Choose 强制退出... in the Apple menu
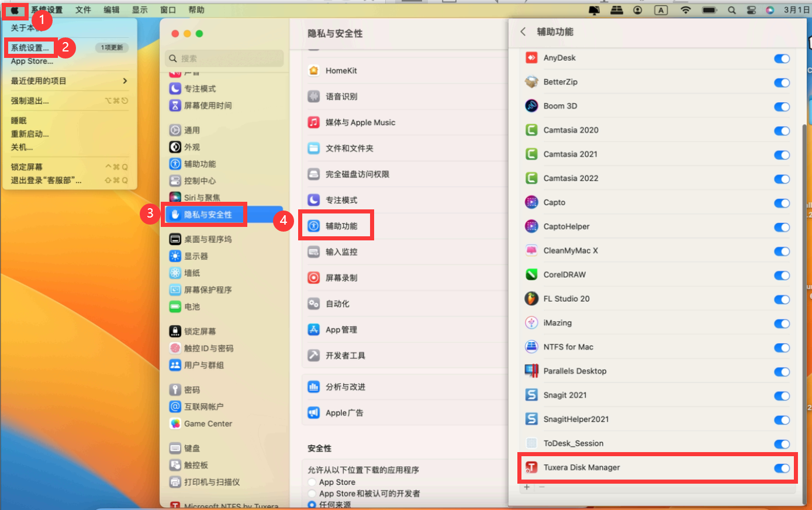The height and width of the screenshot is (510, 812). coord(30,101)
